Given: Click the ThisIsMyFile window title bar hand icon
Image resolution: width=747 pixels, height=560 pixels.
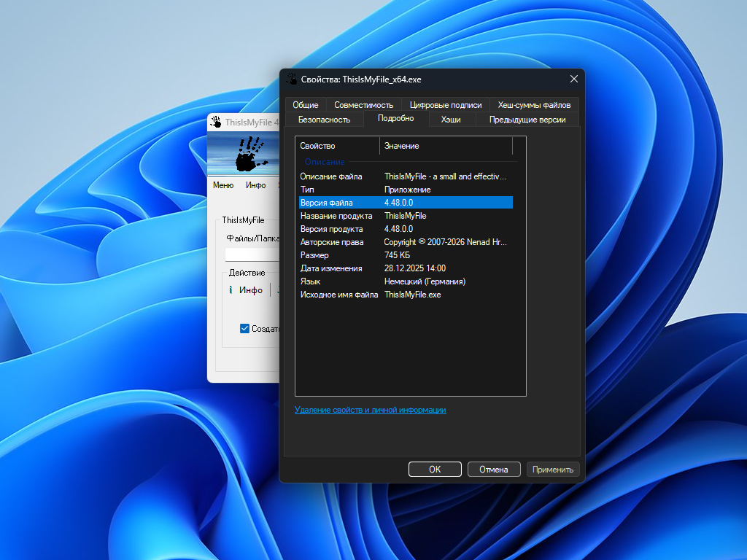Looking at the screenshot, I should 216,122.
